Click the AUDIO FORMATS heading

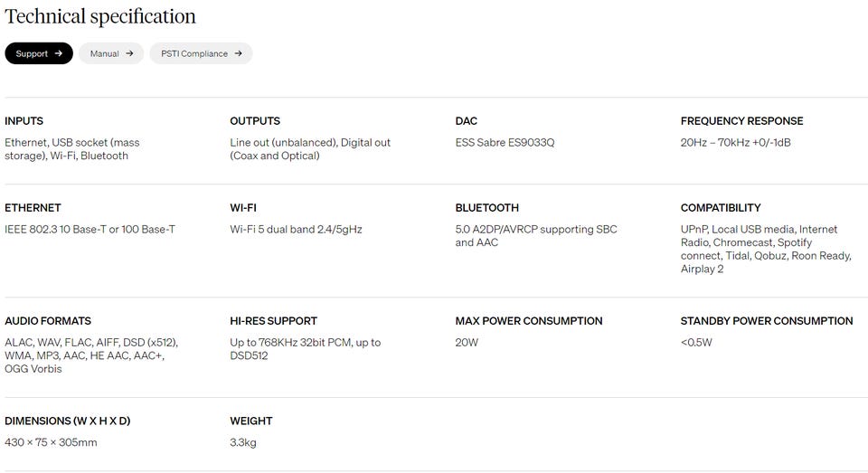[48, 321]
